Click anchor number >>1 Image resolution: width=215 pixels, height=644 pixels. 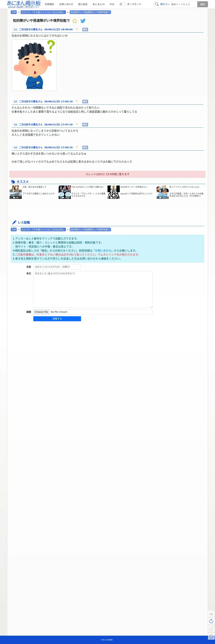[15, 29]
